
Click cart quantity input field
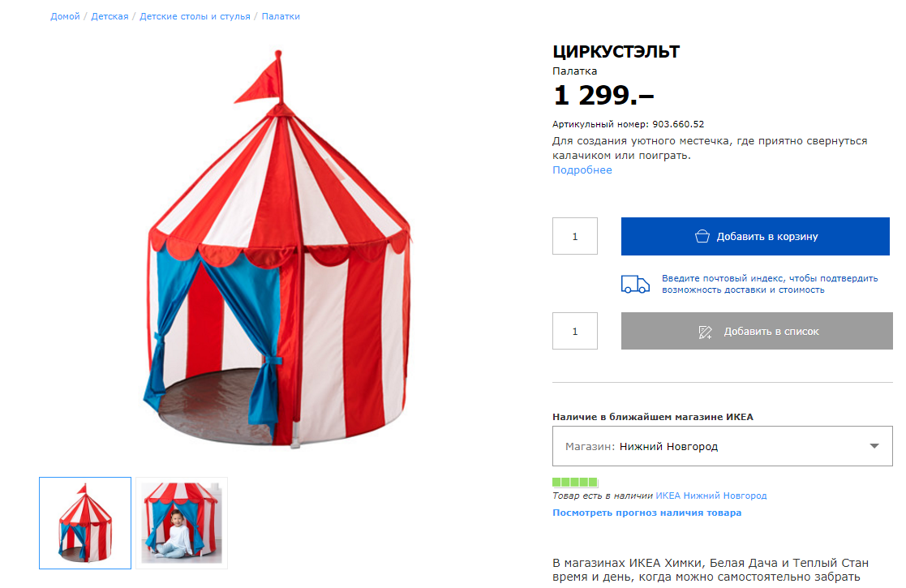(x=575, y=236)
